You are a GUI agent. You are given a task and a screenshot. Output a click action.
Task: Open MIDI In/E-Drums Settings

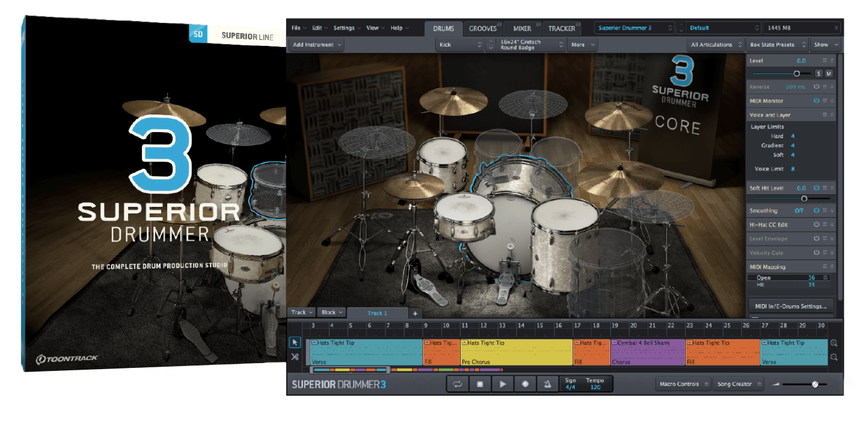pyautogui.click(x=791, y=306)
